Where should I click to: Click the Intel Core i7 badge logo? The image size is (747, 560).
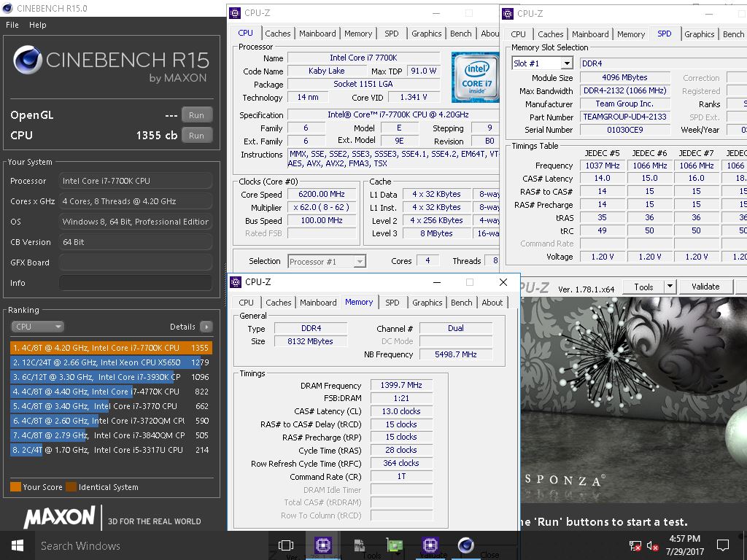(x=475, y=77)
